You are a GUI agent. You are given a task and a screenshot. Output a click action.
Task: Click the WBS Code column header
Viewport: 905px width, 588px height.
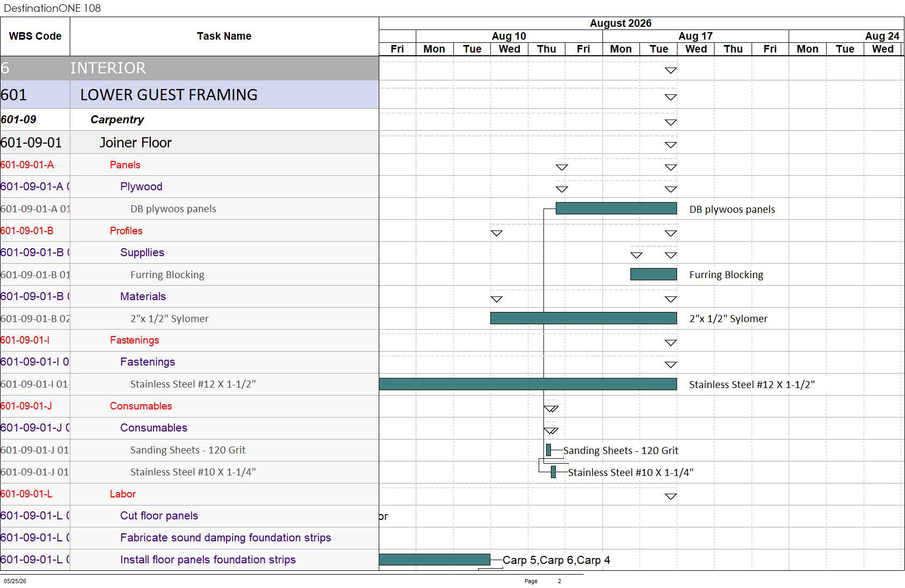click(35, 36)
